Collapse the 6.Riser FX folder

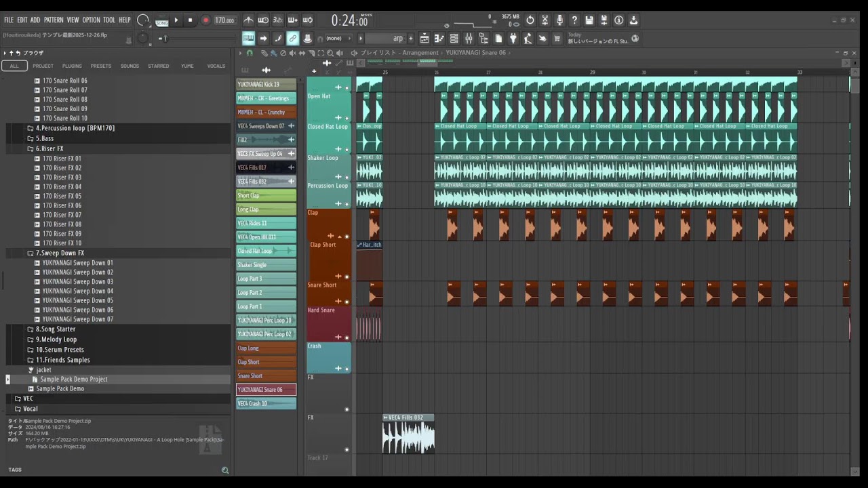pos(45,148)
